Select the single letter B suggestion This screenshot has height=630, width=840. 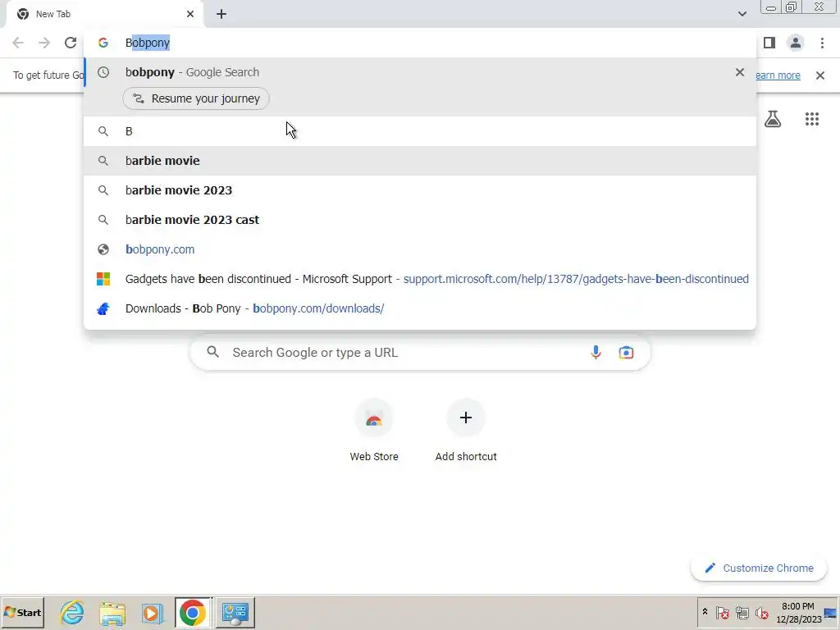pyautogui.click(x=420, y=131)
